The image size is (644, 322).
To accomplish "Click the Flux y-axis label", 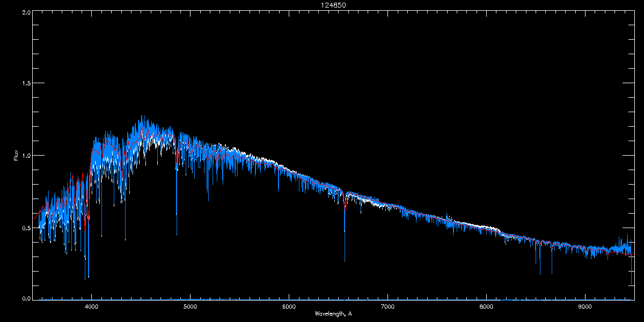I will [16, 155].
